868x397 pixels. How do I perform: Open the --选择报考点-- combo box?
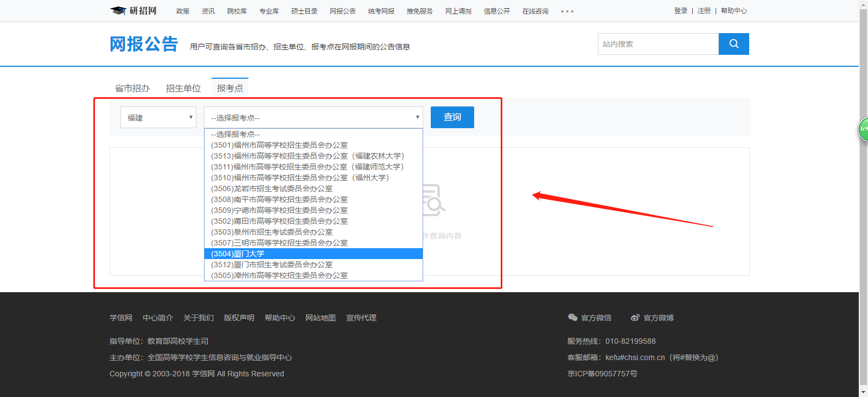point(314,117)
